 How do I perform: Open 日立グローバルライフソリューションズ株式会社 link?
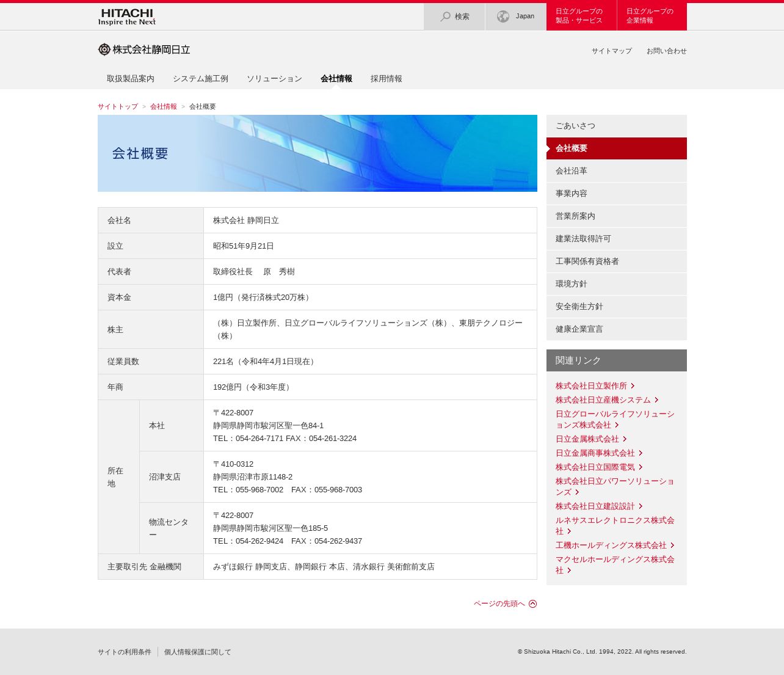[x=615, y=420]
